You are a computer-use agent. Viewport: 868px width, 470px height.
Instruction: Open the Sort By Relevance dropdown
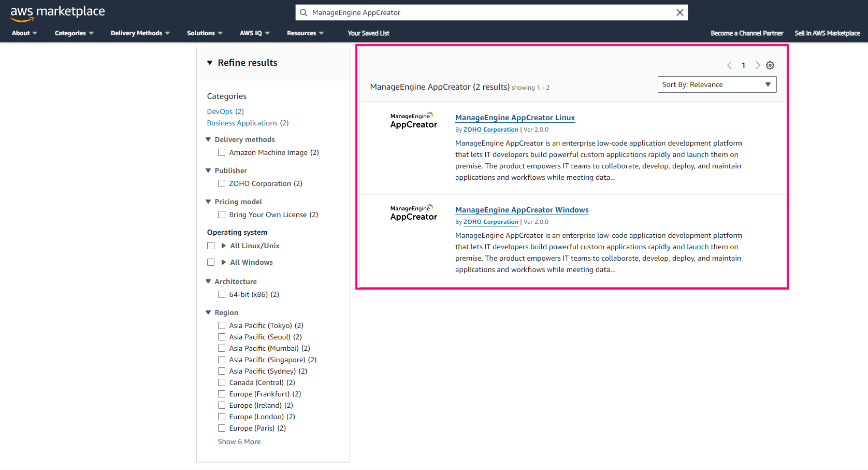tap(717, 84)
